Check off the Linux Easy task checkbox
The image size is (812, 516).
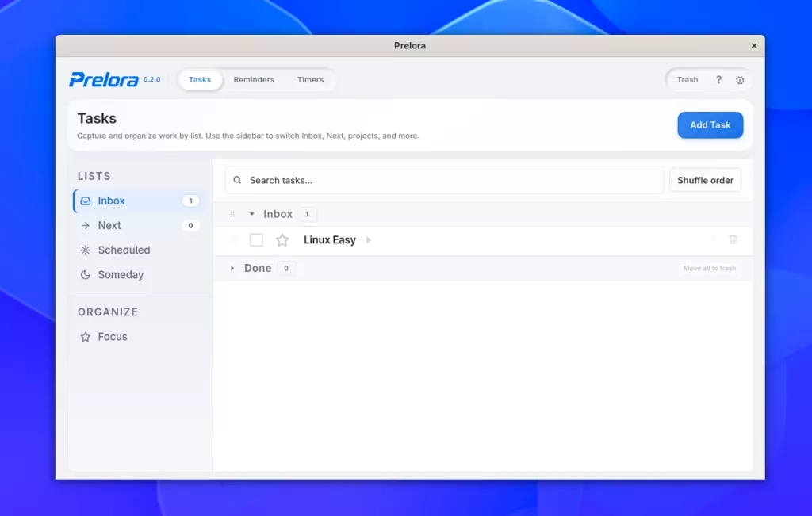point(256,240)
